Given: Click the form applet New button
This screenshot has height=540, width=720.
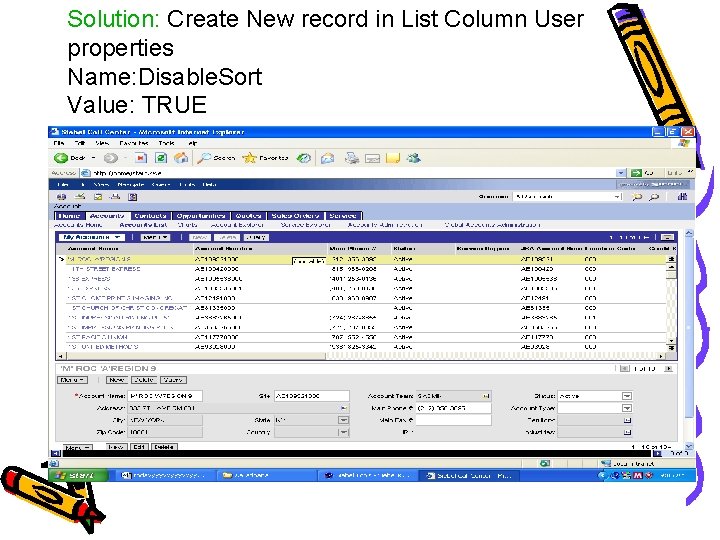Looking at the screenshot, I should click(117, 380).
